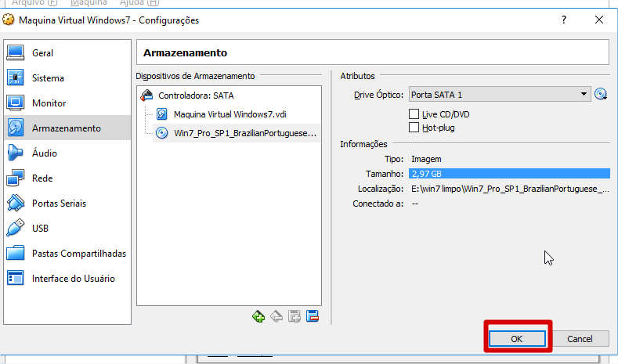Click the Tamanho value 2,97 GB
The height and width of the screenshot is (364, 618).
(x=509, y=174)
